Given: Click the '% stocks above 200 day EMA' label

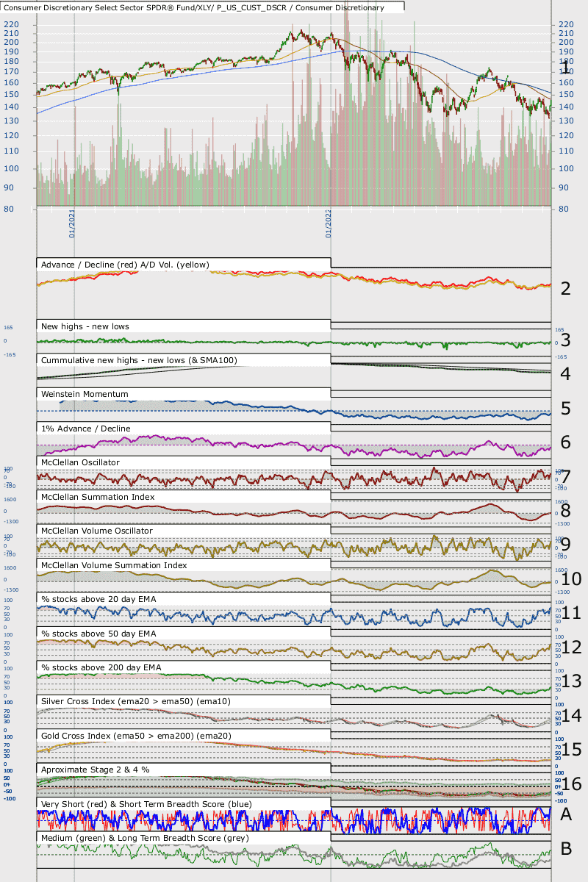Looking at the screenshot, I should click(101, 667).
